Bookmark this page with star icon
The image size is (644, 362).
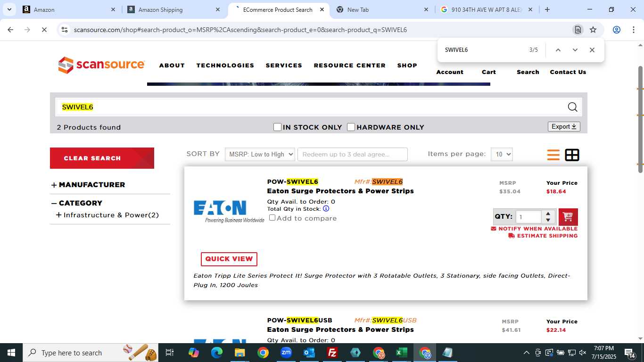click(x=593, y=30)
